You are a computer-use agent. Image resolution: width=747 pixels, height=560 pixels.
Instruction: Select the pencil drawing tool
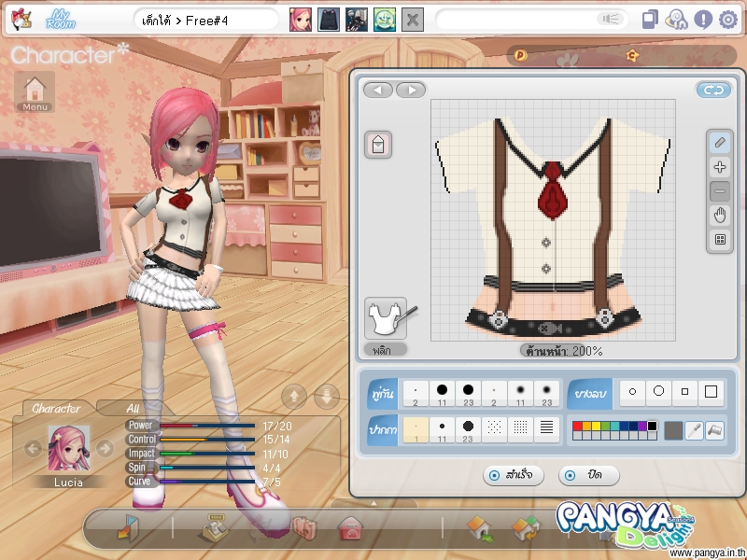coord(720,143)
